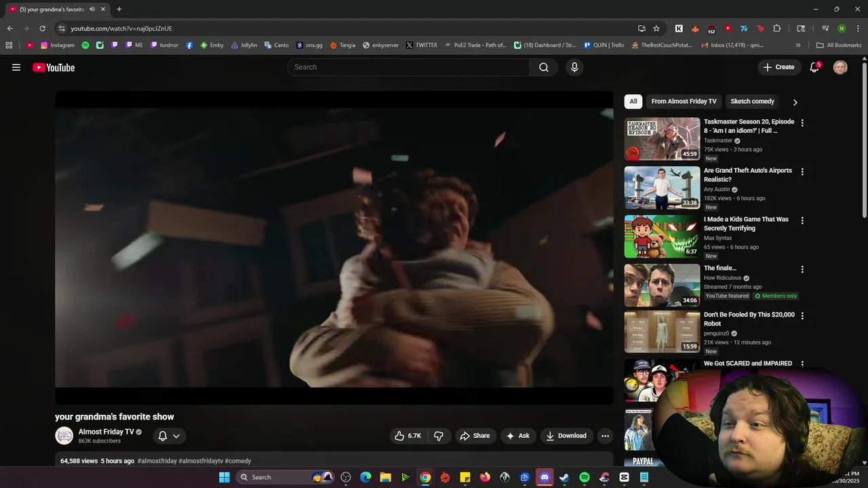Select From Almost Friday TV chip
The width and height of the screenshot is (868, 488).
[684, 102]
